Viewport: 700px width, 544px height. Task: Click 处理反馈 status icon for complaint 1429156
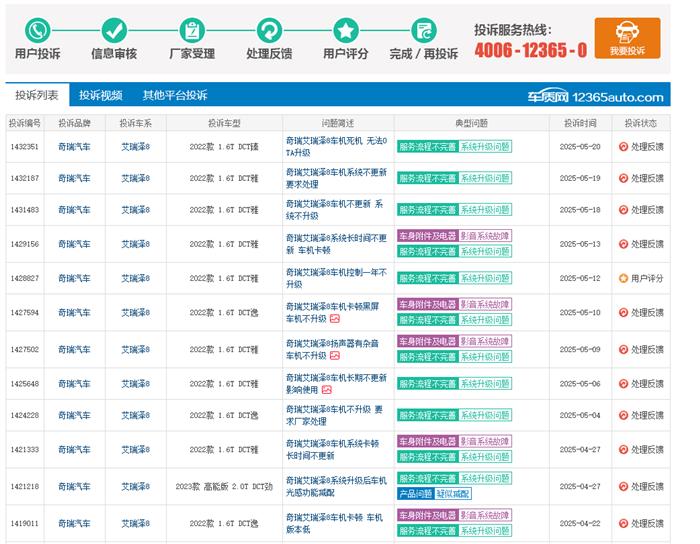pyautogui.click(x=623, y=244)
